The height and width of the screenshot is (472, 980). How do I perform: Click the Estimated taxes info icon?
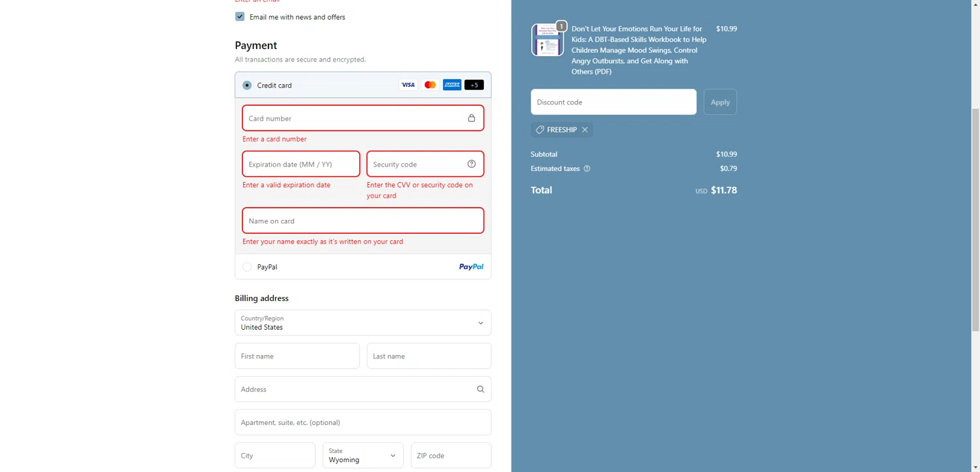click(587, 168)
